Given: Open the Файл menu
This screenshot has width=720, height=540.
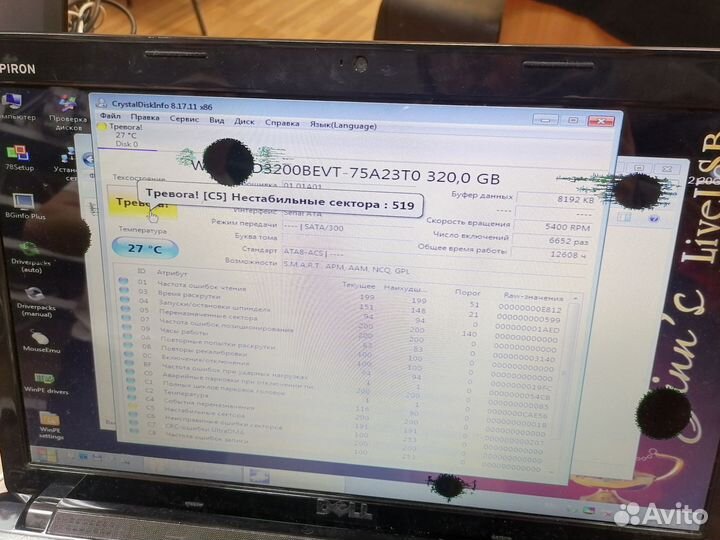Looking at the screenshot, I should (110, 116).
